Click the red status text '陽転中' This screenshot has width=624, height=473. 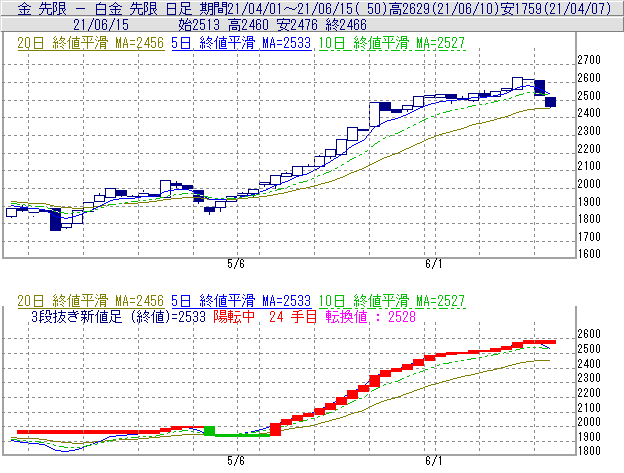click(x=234, y=317)
